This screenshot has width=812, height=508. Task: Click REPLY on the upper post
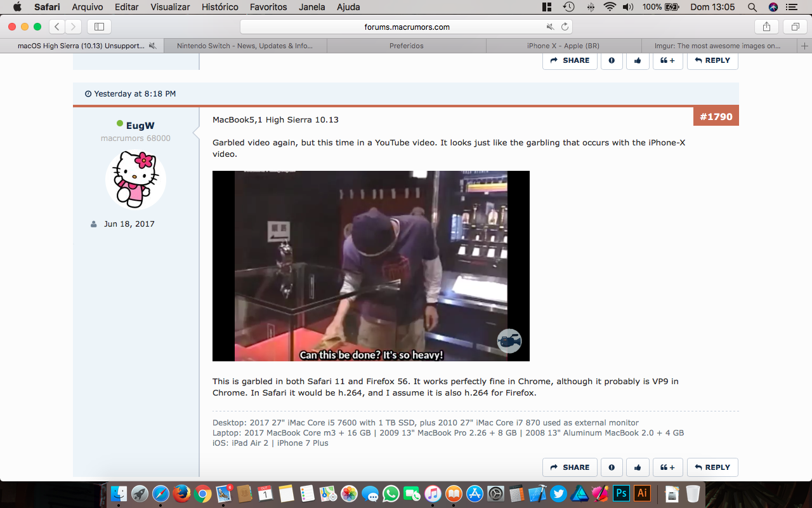pyautogui.click(x=712, y=60)
